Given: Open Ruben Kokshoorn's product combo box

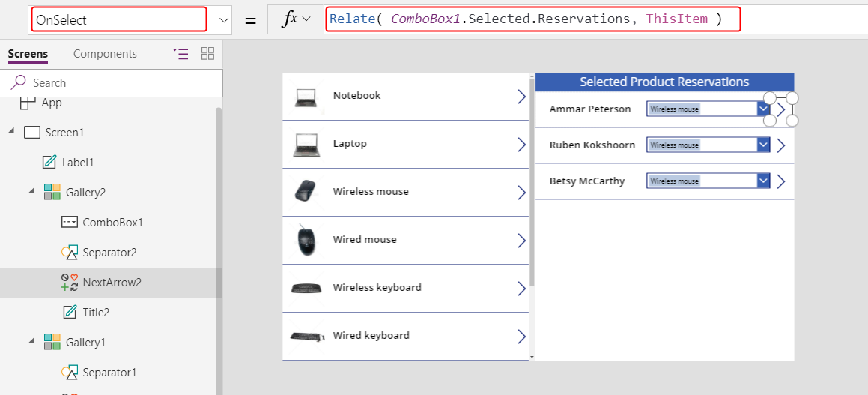Looking at the screenshot, I should click(763, 145).
